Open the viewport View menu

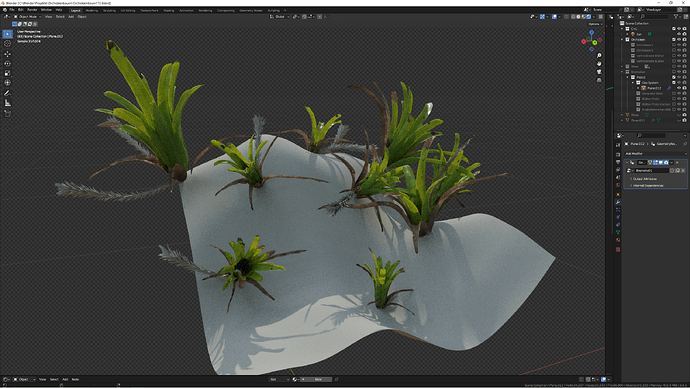coord(48,17)
